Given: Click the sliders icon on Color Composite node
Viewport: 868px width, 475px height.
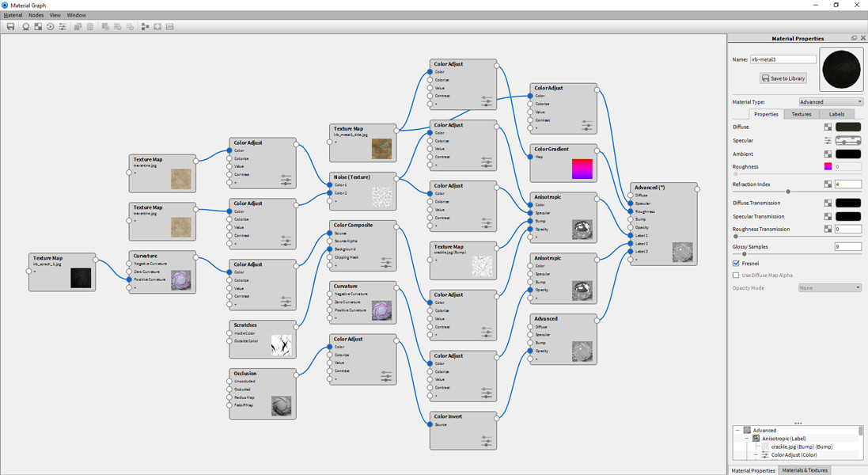Looking at the screenshot, I should tap(386, 262).
